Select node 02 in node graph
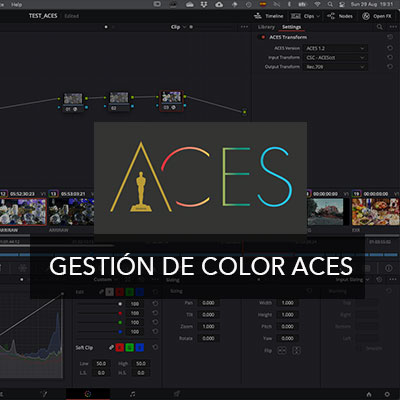The image size is (400, 400). click(x=119, y=102)
